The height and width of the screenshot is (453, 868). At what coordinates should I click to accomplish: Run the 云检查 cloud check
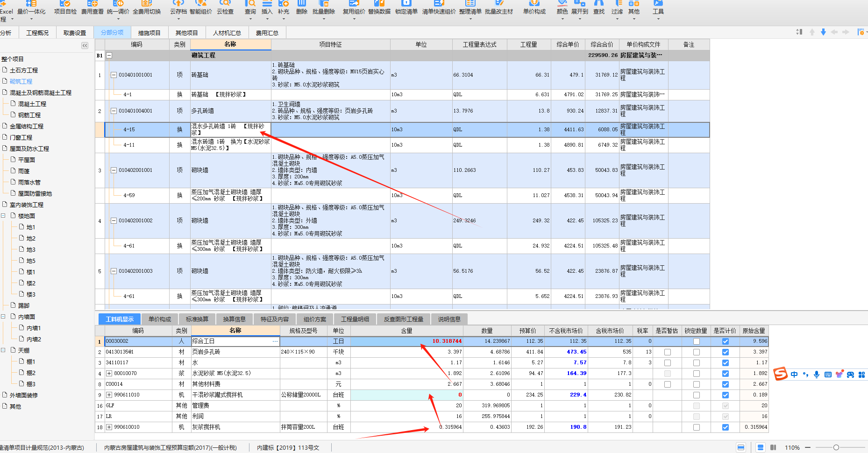click(225, 7)
